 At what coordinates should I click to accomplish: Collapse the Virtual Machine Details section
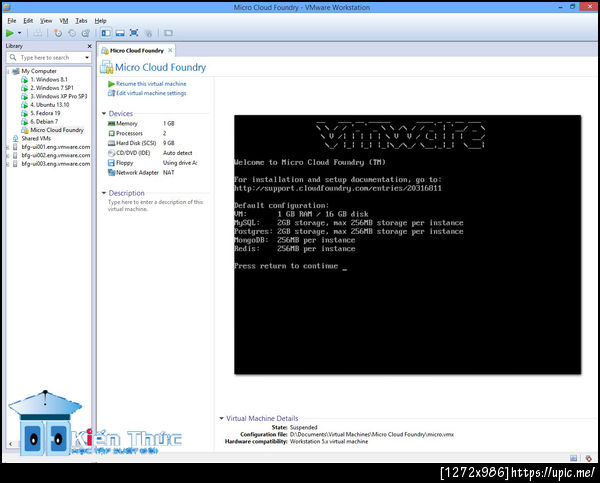pos(221,418)
